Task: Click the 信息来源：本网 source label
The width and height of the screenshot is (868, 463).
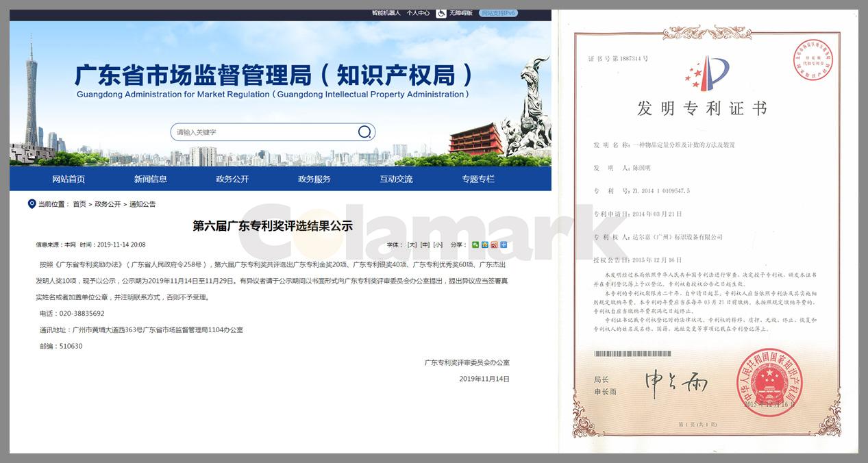Action: click(x=56, y=245)
